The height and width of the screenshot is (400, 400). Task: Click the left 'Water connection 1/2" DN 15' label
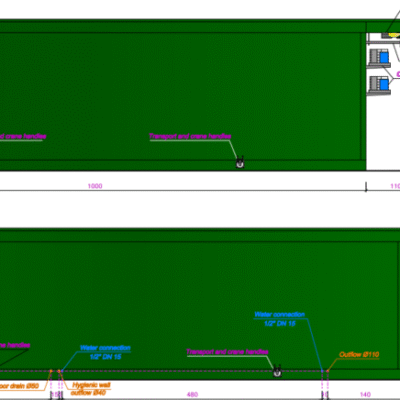click(x=105, y=352)
